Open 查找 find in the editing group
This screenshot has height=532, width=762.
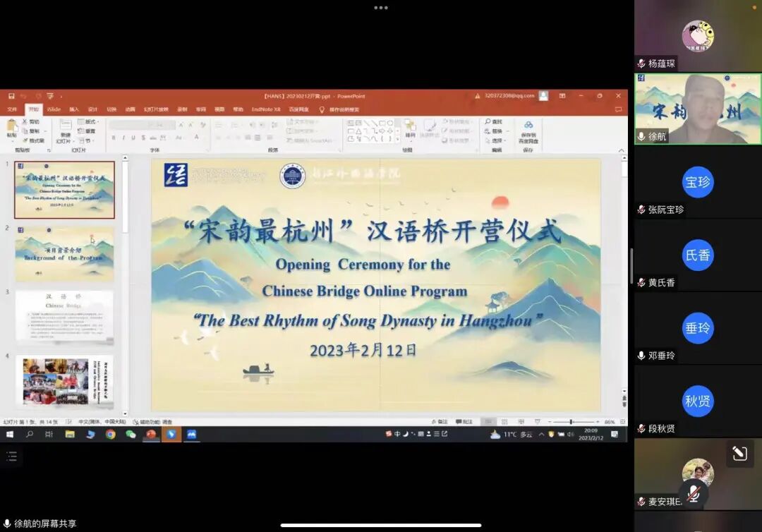pyautogui.click(x=493, y=121)
